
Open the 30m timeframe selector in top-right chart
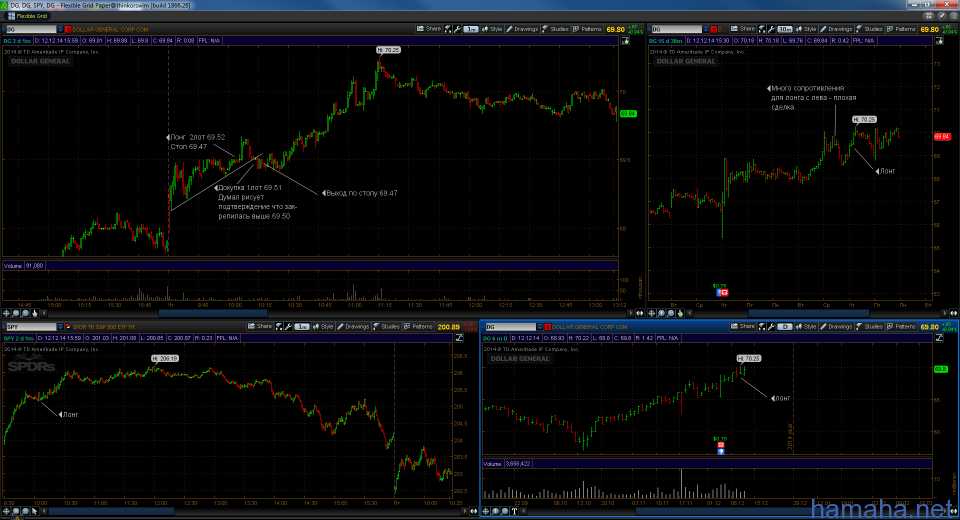point(785,29)
